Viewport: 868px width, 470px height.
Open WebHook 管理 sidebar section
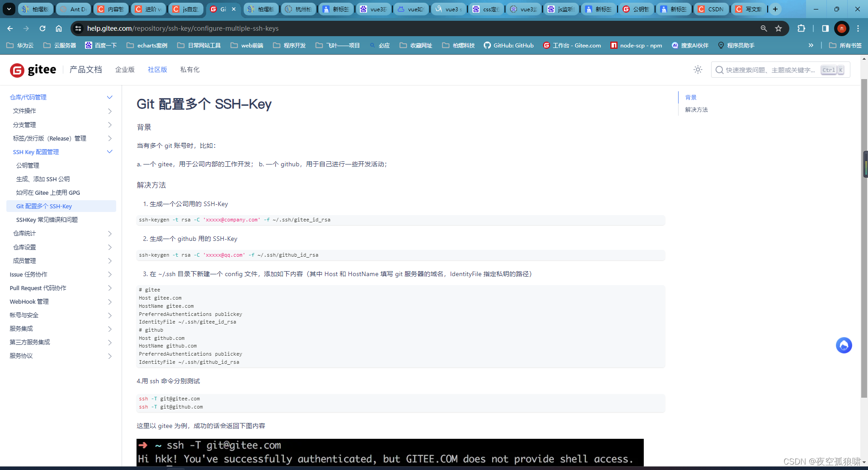[29, 301]
